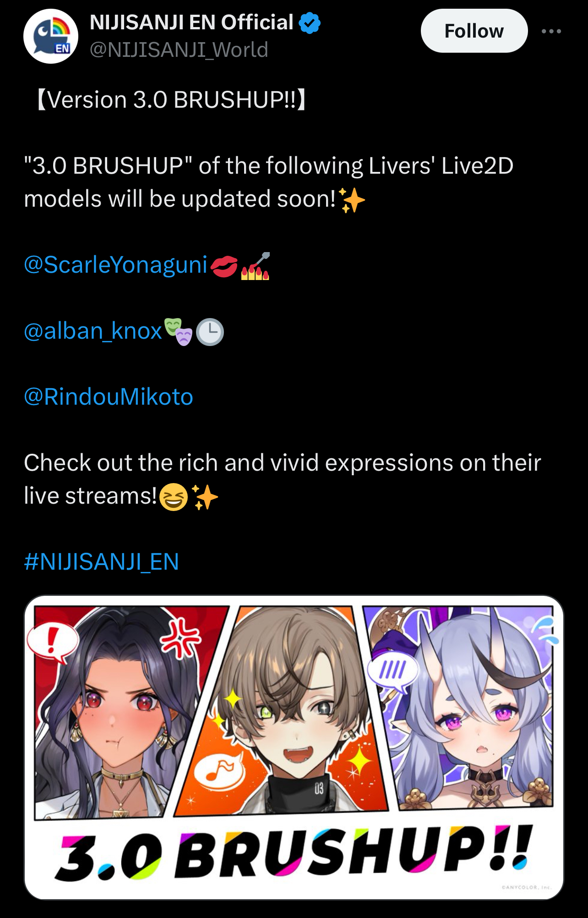Click the blue verified badge icon
588x918 pixels.
click(310, 23)
